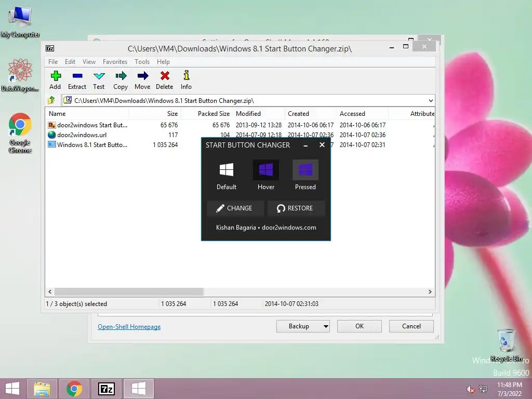Image resolution: width=532 pixels, height=399 pixels.
Task: Open Google Chrome desktop shortcut
Action: 20,132
